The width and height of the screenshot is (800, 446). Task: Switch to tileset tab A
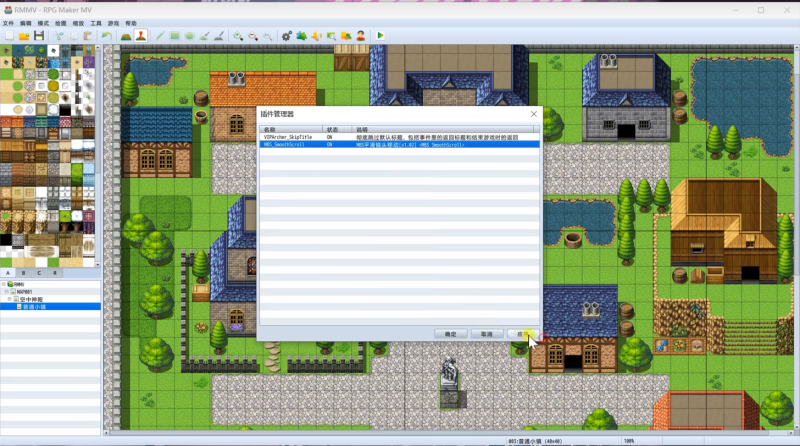coord(8,273)
